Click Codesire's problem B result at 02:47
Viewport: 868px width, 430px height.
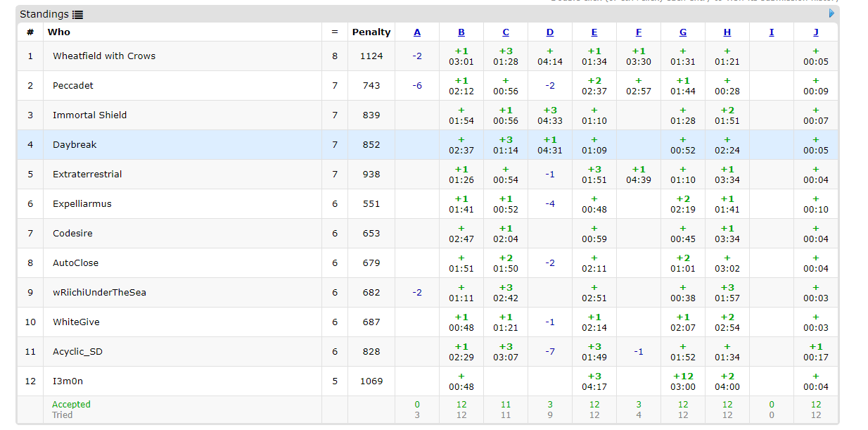[x=461, y=234]
